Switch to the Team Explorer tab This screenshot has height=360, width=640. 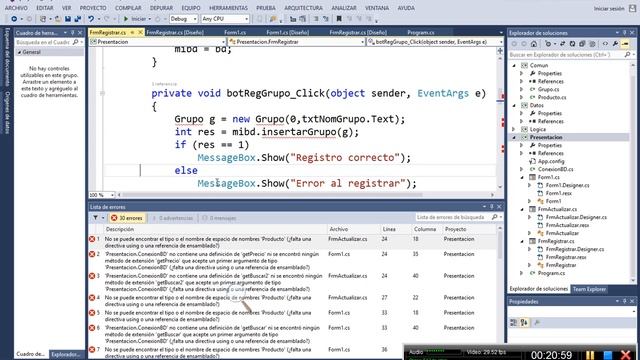589,289
